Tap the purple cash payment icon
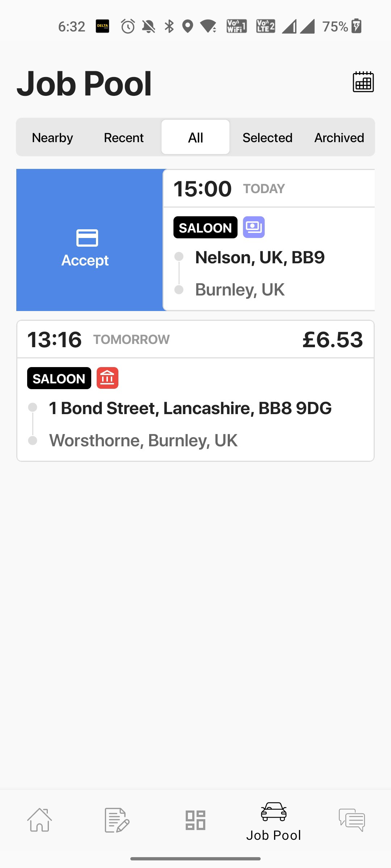The width and height of the screenshot is (391, 868). point(254,227)
